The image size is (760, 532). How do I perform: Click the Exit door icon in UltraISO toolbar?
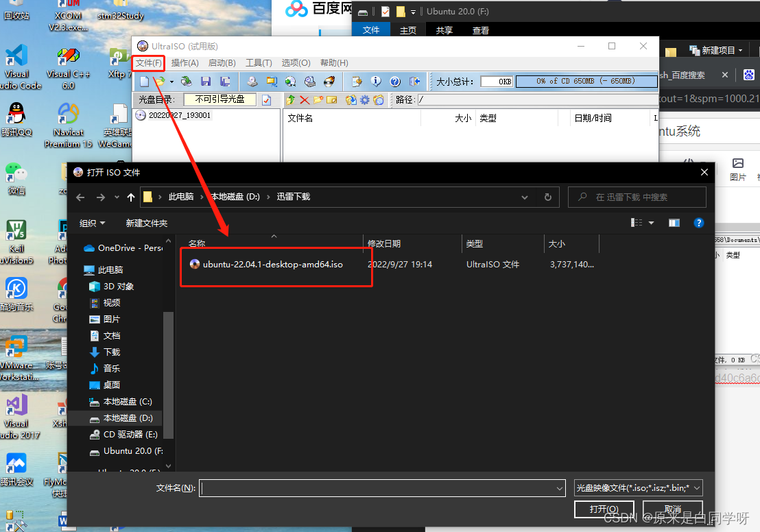click(x=414, y=82)
